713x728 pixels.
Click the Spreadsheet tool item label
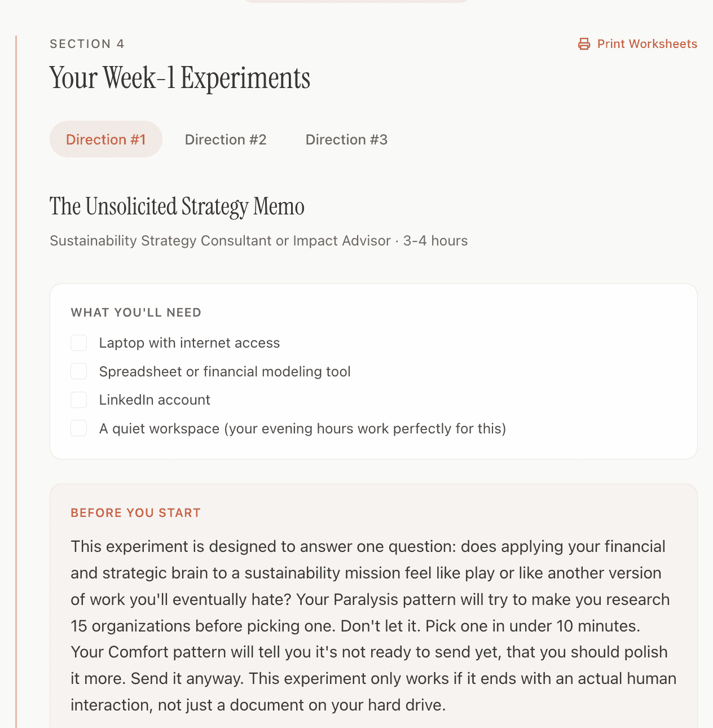(225, 371)
